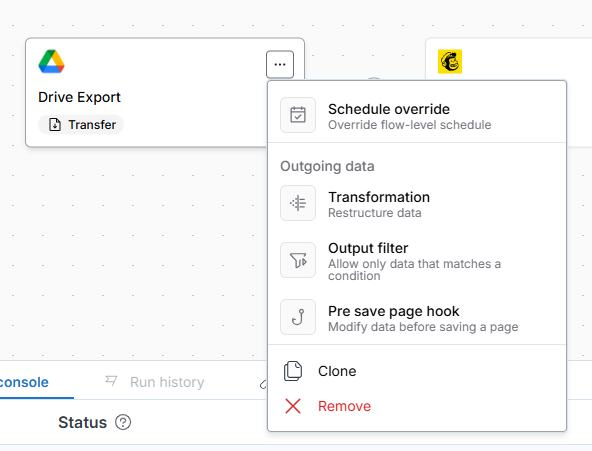Click the Mailchimp monkey logo icon

point(450,62)
